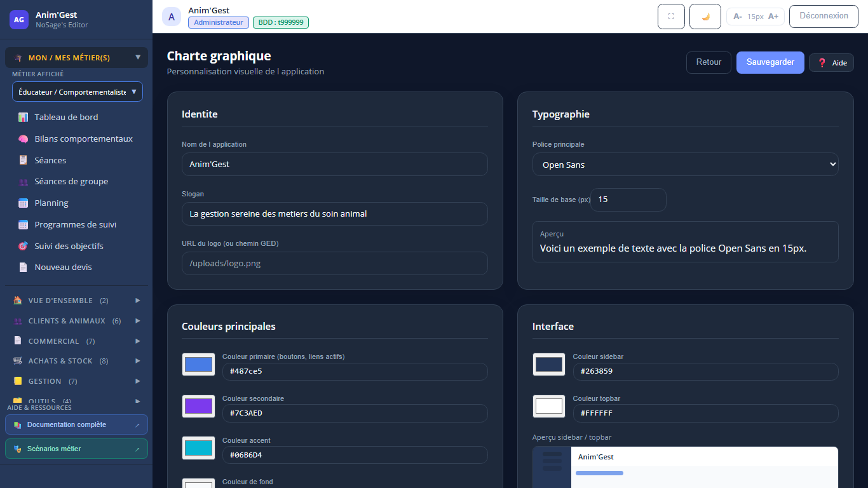Open the Couleur sidebar color swatch
This screenshot has height=488, width=868.
click(549, 365)
